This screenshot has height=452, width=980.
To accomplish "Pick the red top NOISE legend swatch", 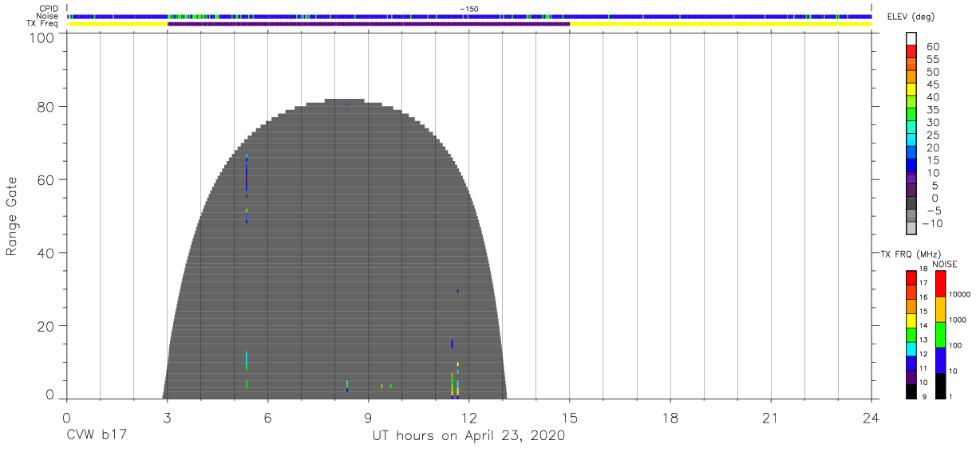I will pyautogui.click(x=941, y=284).
